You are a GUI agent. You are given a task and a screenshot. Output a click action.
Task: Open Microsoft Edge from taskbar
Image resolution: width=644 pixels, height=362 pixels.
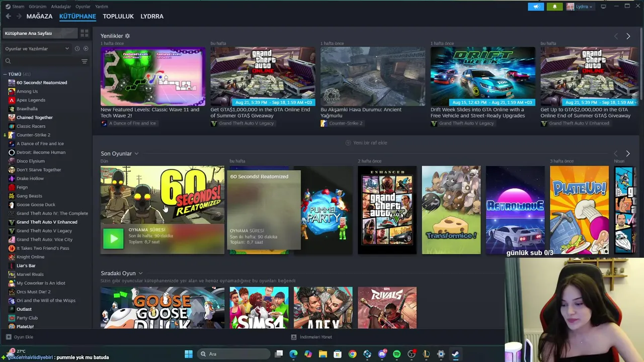(x=293, y=354)
